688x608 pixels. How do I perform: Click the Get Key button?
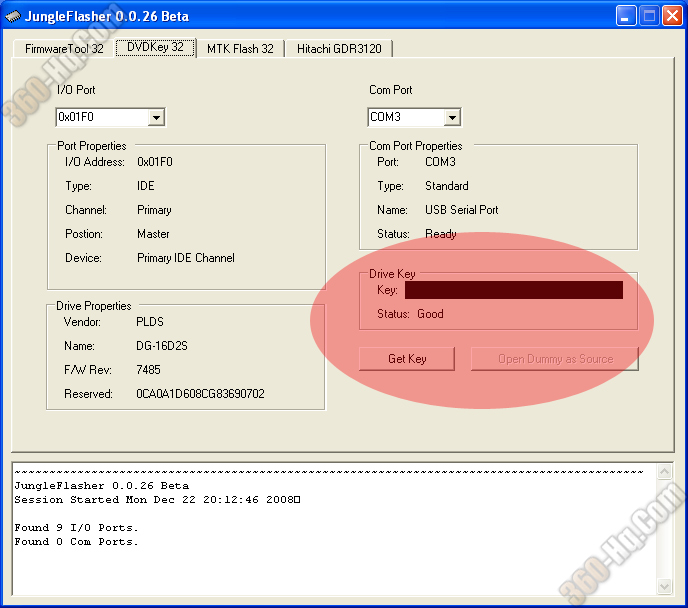(407, 359)
